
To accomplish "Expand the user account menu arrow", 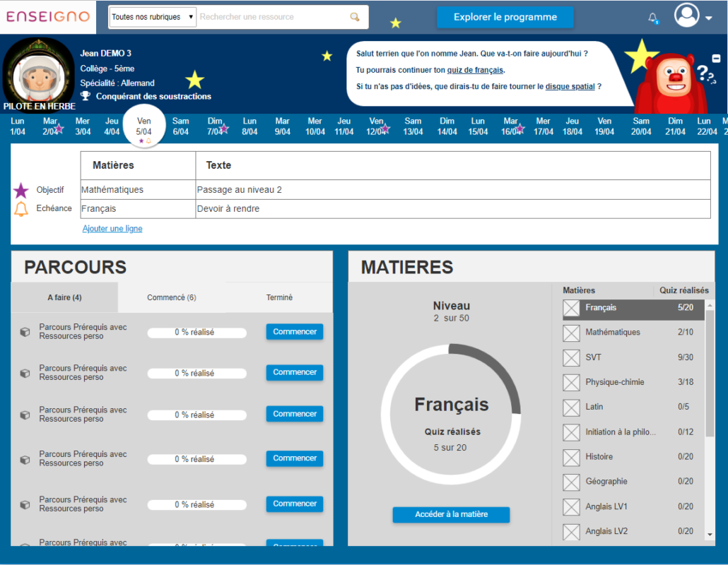I will coord(709,18).
